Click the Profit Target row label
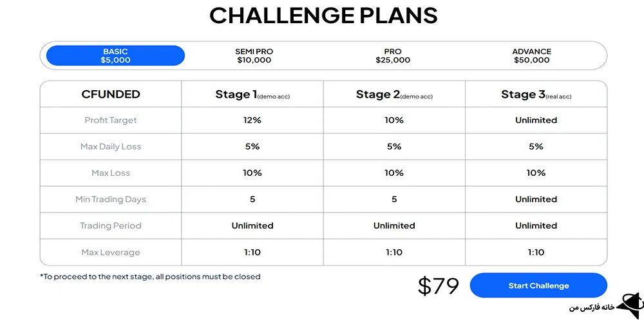This screenshot has width=644, height=322. click(111, 120)
